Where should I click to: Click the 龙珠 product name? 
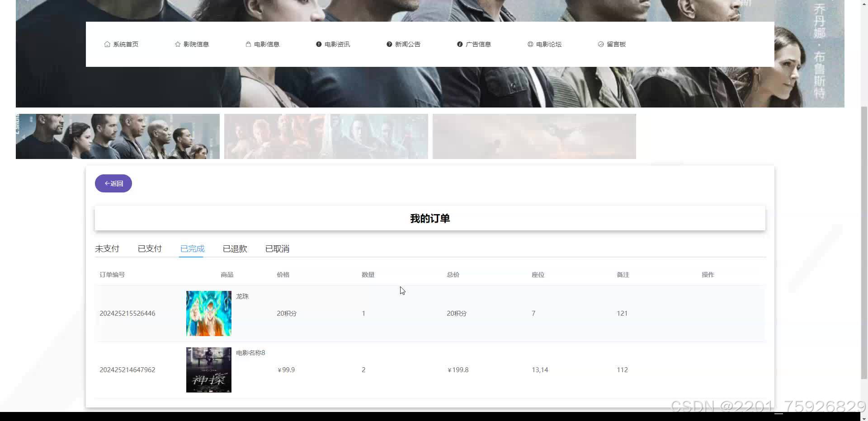[x=242, y=296]
